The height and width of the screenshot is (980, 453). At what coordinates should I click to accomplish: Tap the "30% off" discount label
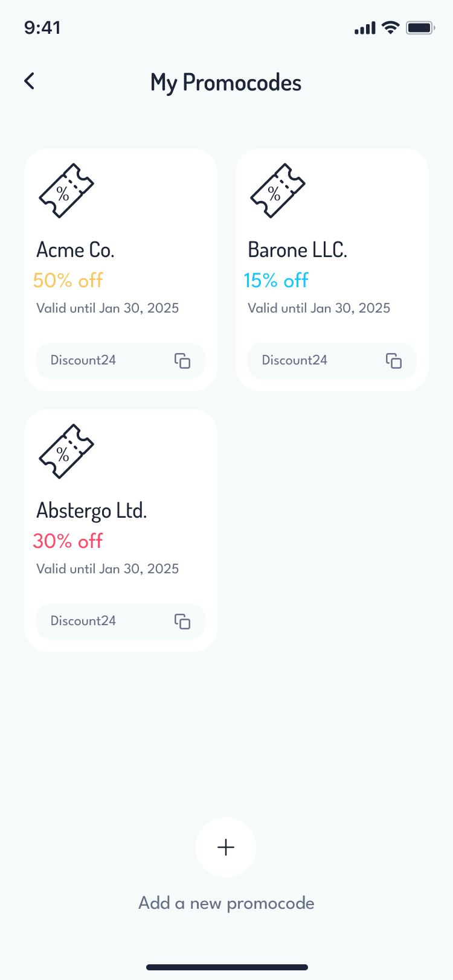tap(68, 541)
